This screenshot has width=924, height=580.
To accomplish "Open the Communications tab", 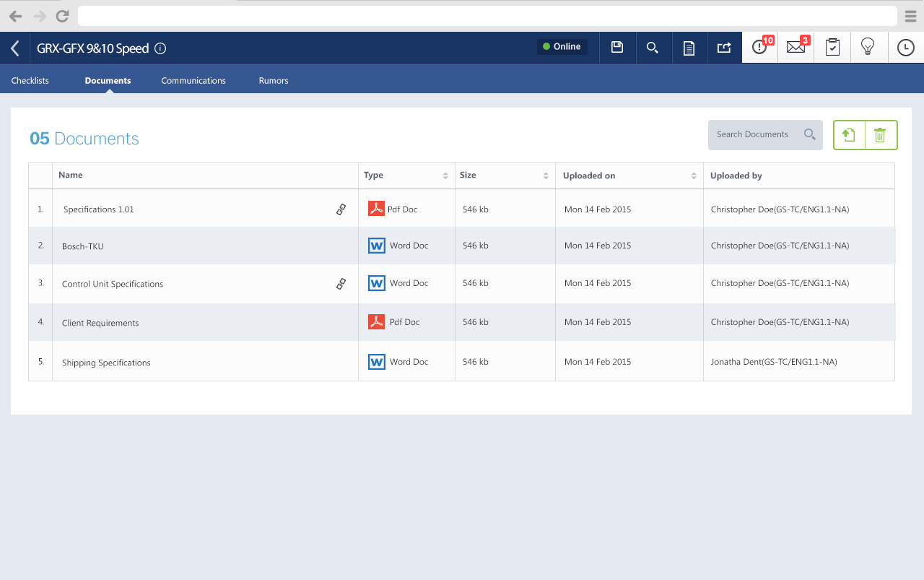I will point(193,80).
